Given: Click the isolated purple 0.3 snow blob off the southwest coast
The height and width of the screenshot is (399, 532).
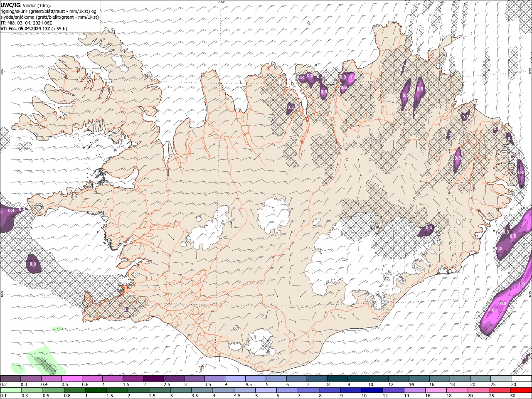Looking at the screenshot, I should [33, 264].
